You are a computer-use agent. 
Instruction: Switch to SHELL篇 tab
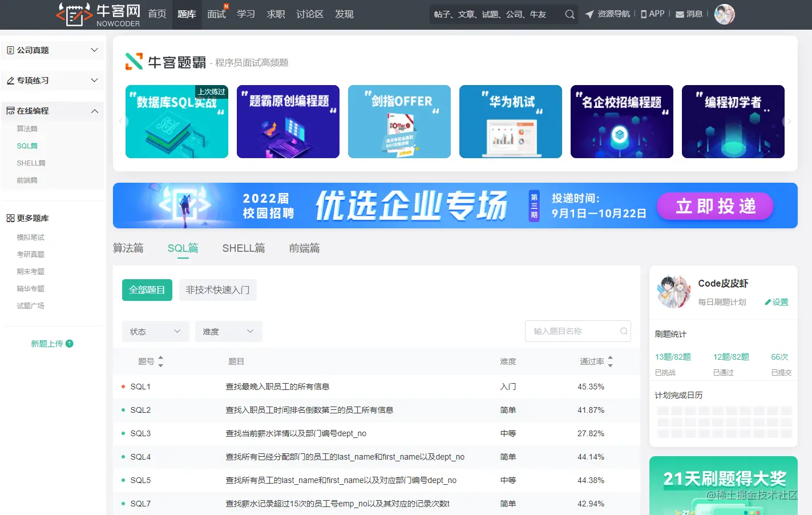(x=244, y=248)
